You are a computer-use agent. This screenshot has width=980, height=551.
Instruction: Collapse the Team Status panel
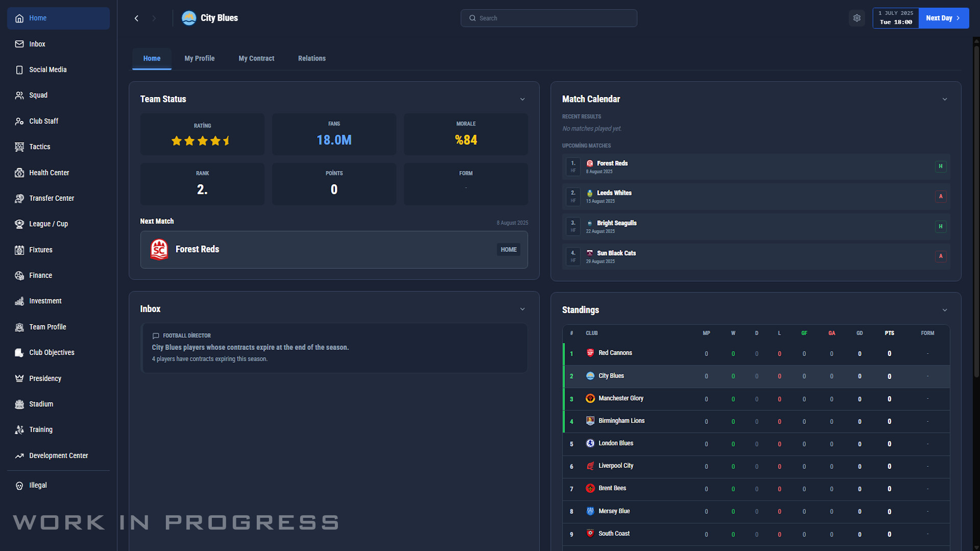(522, 99)
